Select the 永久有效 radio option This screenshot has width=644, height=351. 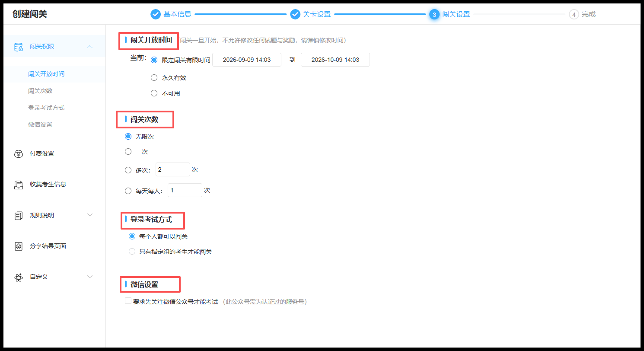(x=154, y=78)
